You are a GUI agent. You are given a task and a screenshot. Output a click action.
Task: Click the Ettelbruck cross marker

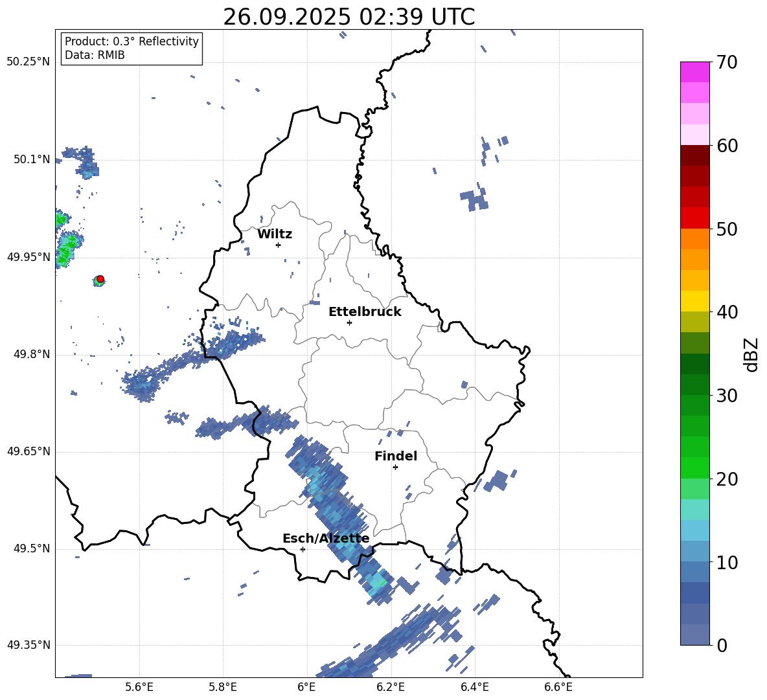point(349,322)
